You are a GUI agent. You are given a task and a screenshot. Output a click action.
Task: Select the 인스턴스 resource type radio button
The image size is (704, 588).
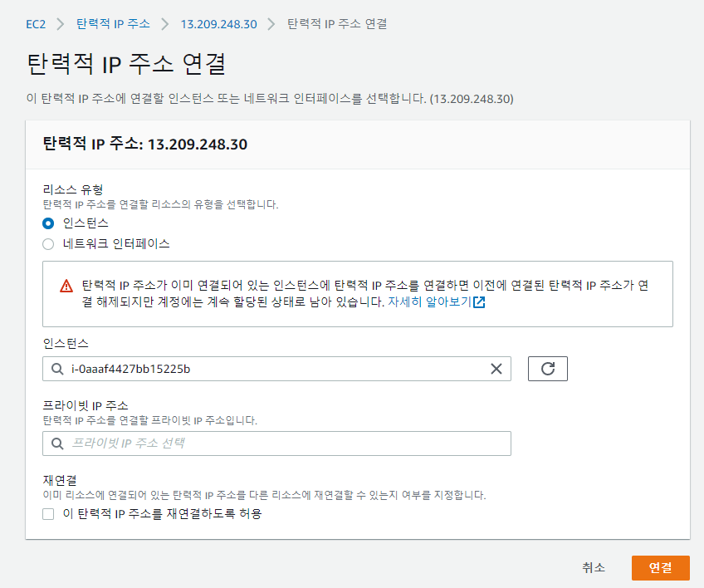coord(48,223)
